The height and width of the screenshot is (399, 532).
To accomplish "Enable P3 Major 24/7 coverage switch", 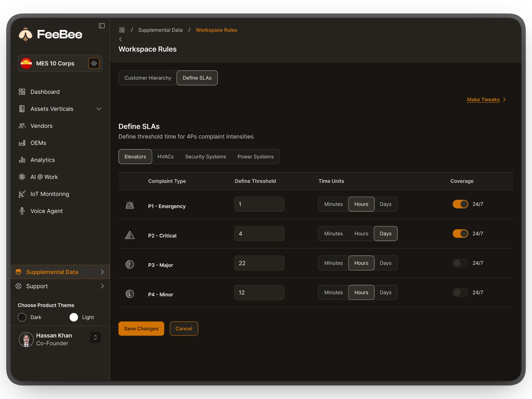I will point(460,263).
